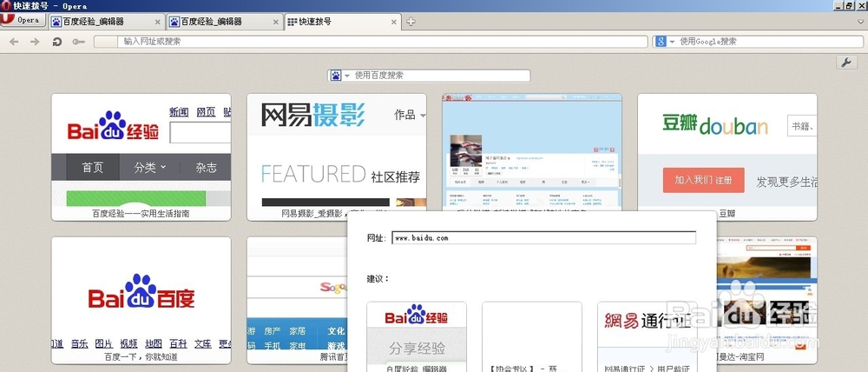Switch to the second 百度经验_编辑器 tab

pos(224,23)
